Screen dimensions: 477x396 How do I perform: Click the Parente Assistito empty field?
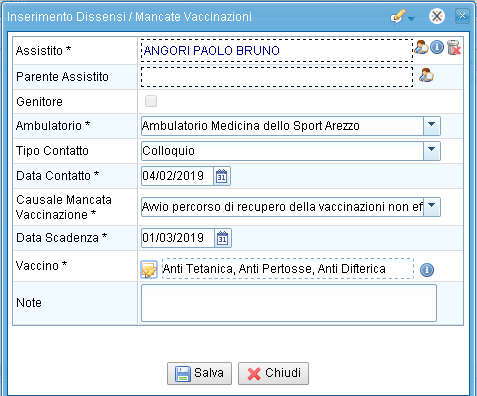coord(277,77)
